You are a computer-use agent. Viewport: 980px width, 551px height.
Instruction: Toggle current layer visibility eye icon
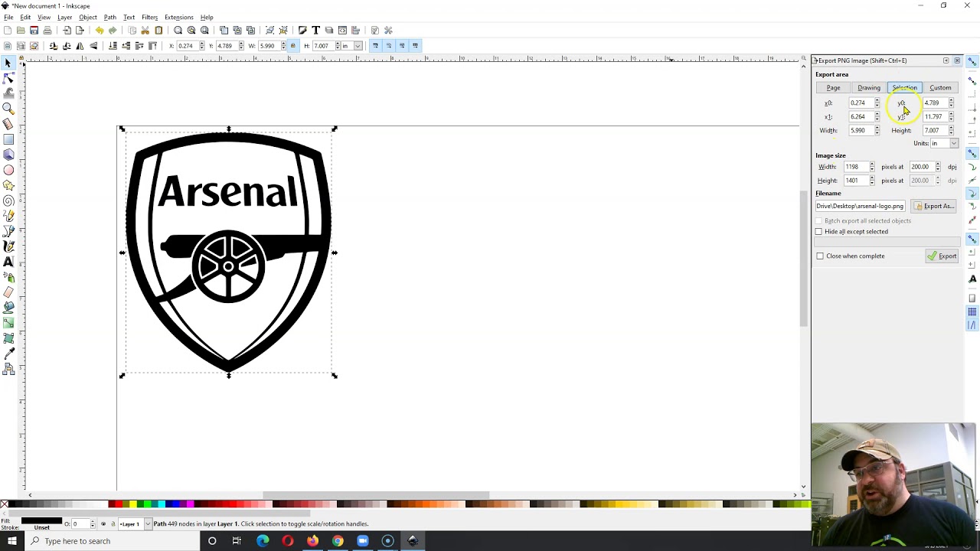(103, 524)
